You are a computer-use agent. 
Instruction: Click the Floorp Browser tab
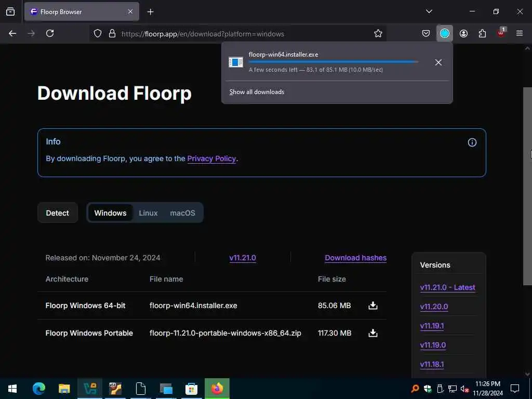pyautogui.click(x=82, y=12)
